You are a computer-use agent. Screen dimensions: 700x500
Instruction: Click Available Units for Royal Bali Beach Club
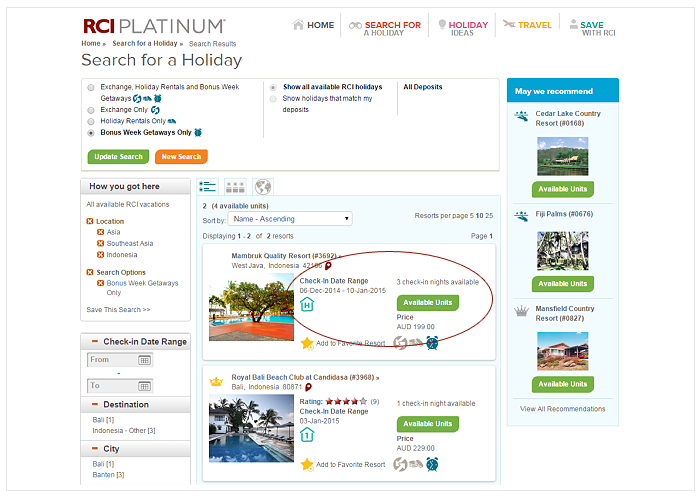pos(428,424)
